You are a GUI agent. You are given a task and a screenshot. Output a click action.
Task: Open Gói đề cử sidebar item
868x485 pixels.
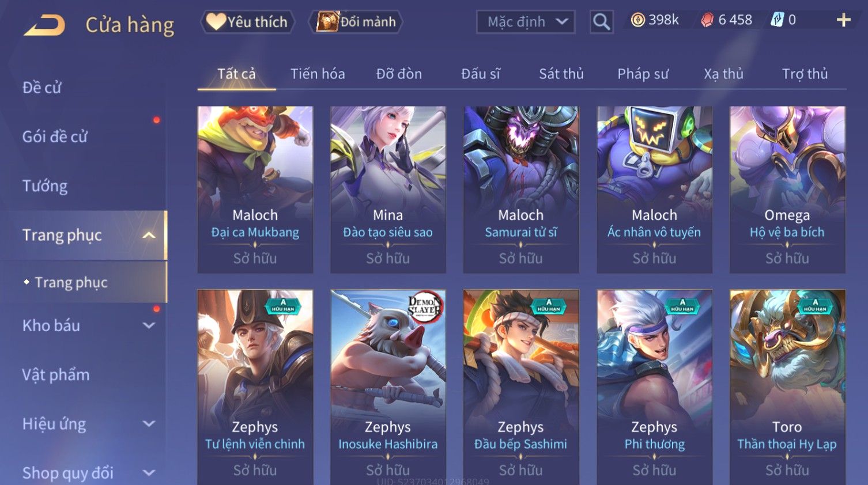pyautogui.click(x=55, y=137)
